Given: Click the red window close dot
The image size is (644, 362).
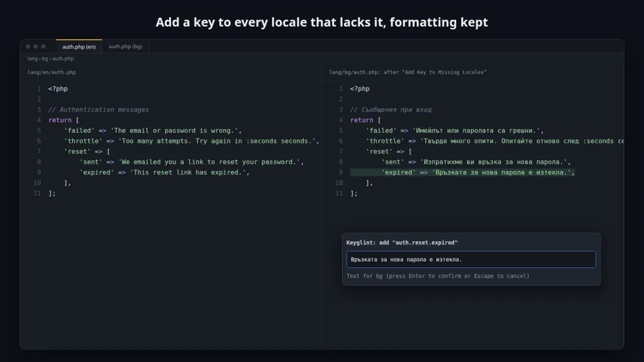Looking at the screenshot, I should coord(28,46).
